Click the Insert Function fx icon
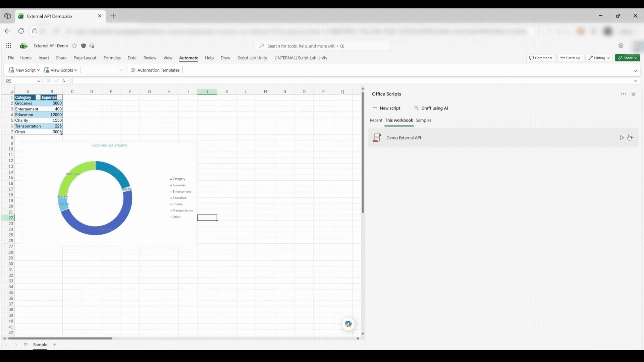 coord(64,80)
